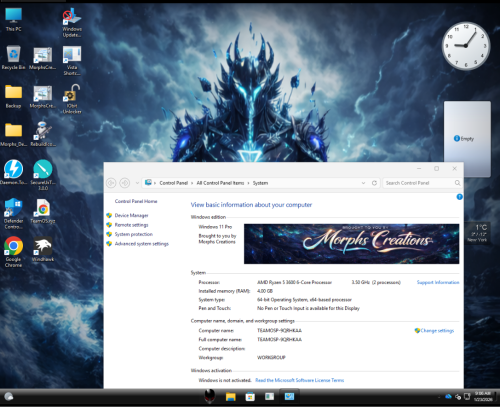Go to All Control Panel Items breadcrumb
Viewport: 500px width, 407px height.
(220, 183)
